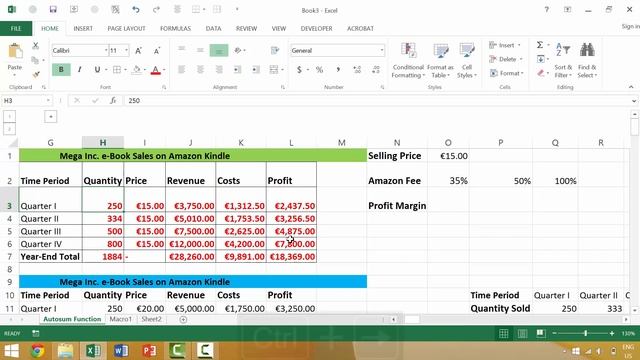
Task: Launch Excel from the Windows taskbar
Action: tap(93, 351)
